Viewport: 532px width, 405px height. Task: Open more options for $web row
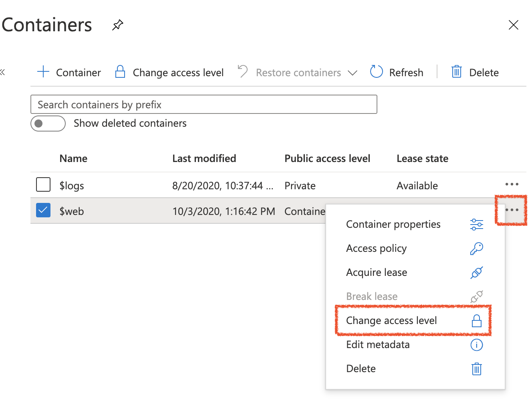[512, 210]
